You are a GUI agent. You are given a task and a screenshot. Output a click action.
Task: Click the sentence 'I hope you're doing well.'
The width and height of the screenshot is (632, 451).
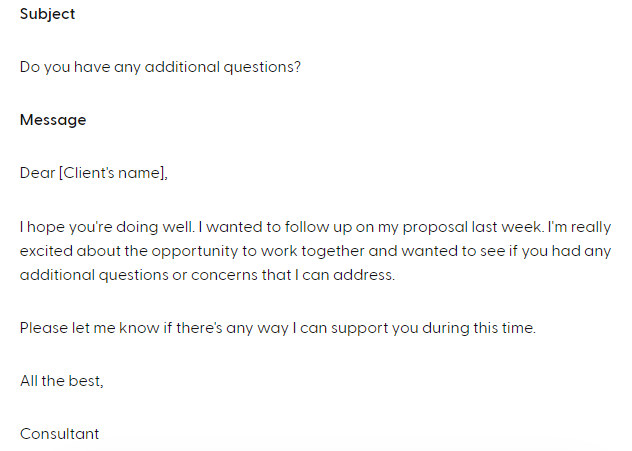coord(107,227)
